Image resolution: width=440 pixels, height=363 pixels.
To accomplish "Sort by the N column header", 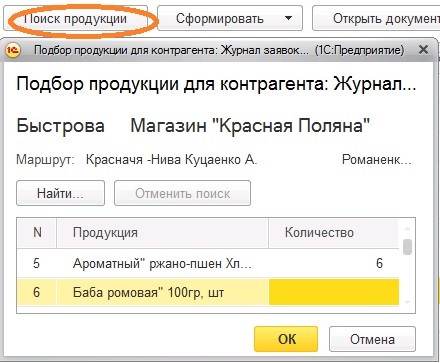I will pos(37,232).
